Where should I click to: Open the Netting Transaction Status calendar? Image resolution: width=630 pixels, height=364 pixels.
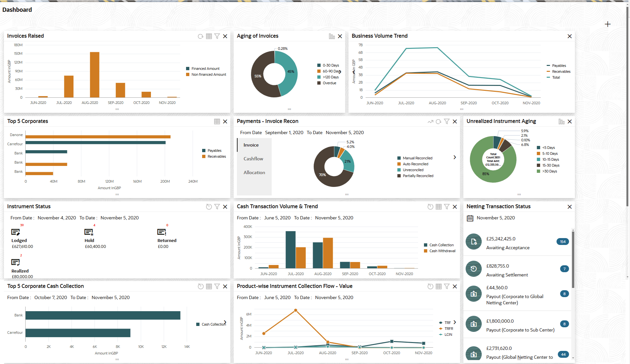pos(470,218)
